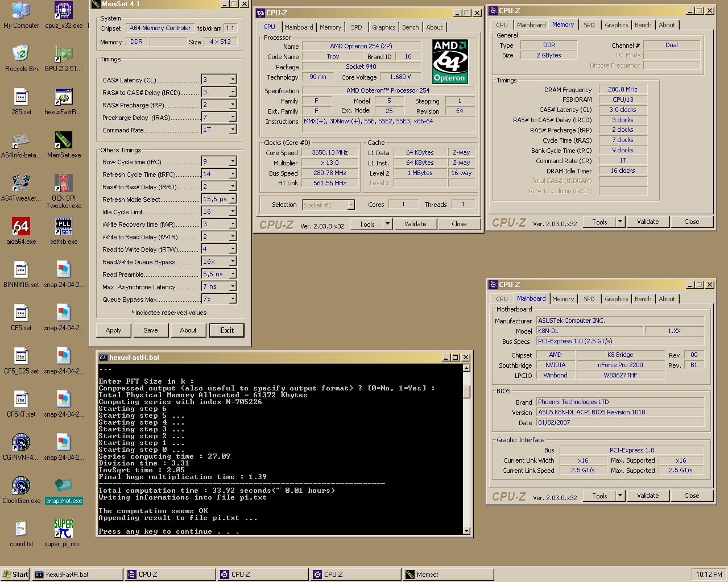Image resolution: width=728 pixels, height=582 pixels.
Task: Open the Refresh Mode Select dropdown
Action: [233, 199]
